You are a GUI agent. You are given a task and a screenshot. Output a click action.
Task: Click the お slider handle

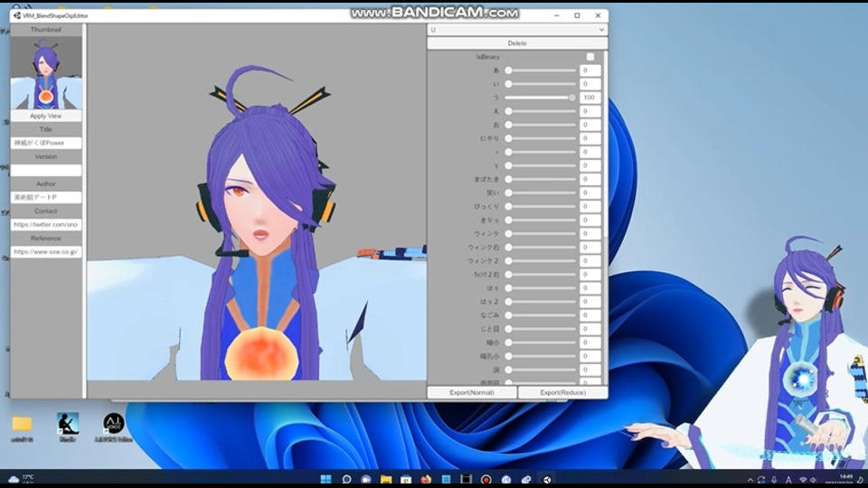click(508, 125)
